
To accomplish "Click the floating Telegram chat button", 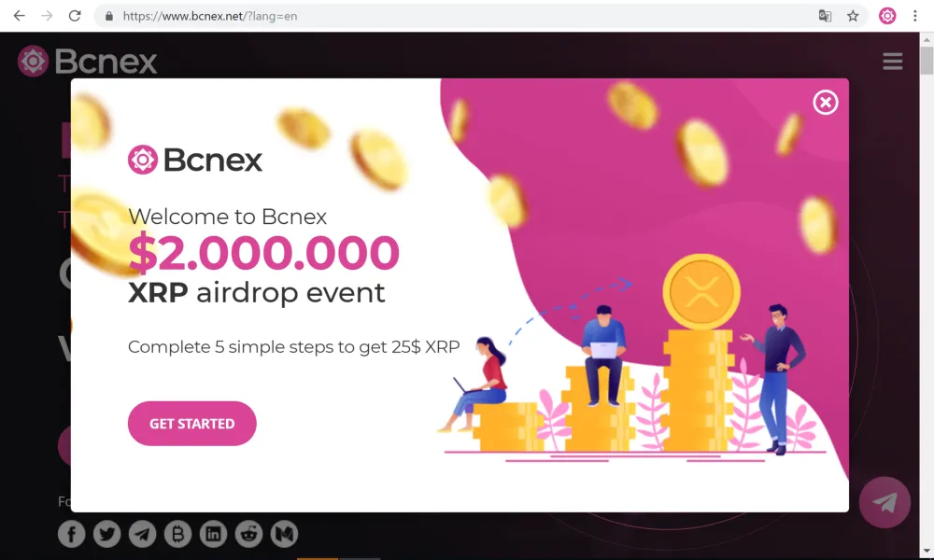I will [x=884, y=502].
